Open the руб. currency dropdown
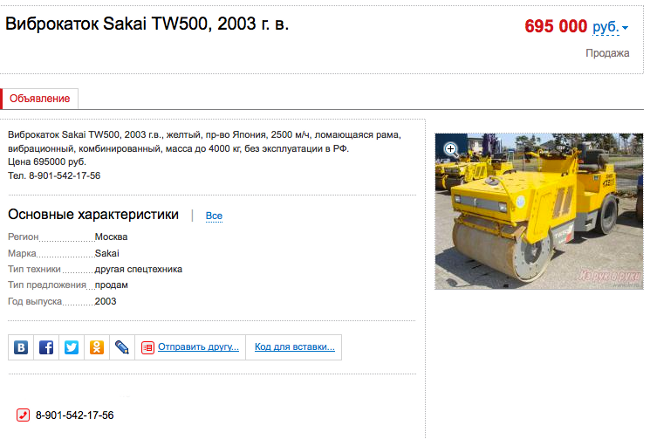The image size is (650, 439). (x=606, y=27)
